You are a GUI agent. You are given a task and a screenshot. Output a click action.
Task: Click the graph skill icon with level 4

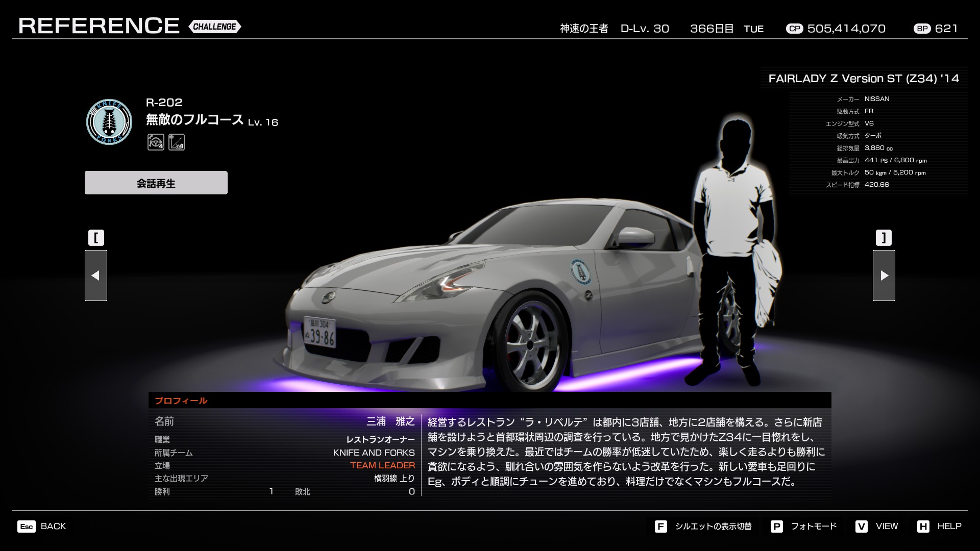click(177, 142)
